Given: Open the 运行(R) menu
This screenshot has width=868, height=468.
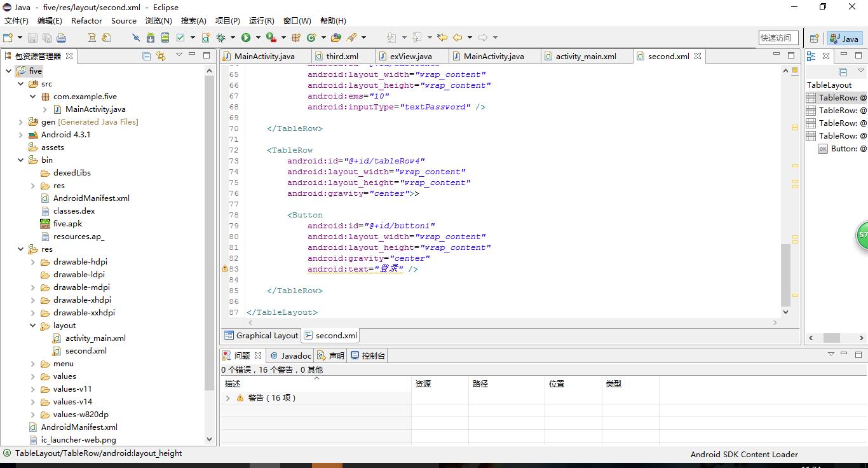Looking at the screenshot, I should [x=262, y=21].
